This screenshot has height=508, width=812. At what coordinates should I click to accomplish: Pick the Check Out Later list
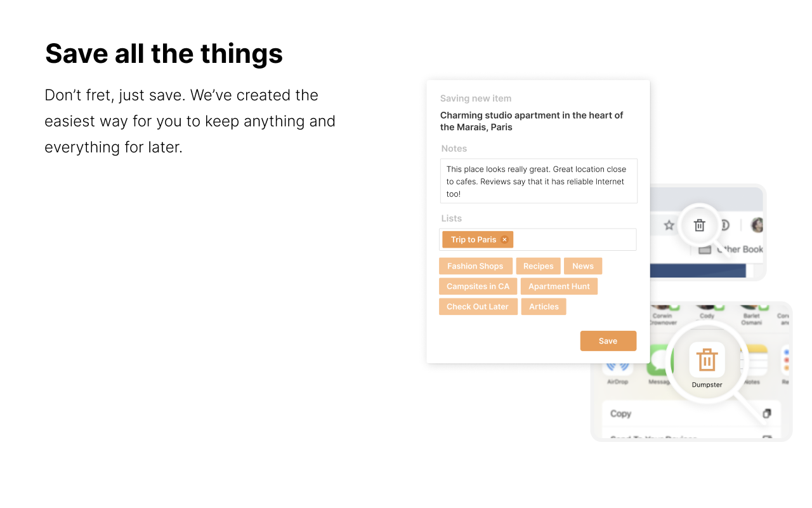pyautogui.click(x=478, y=307)
